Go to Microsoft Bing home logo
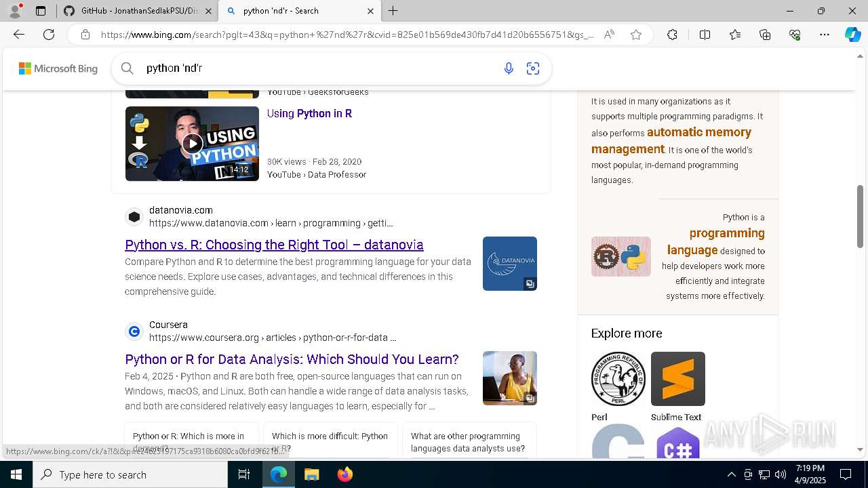 (x=58, y=68)
